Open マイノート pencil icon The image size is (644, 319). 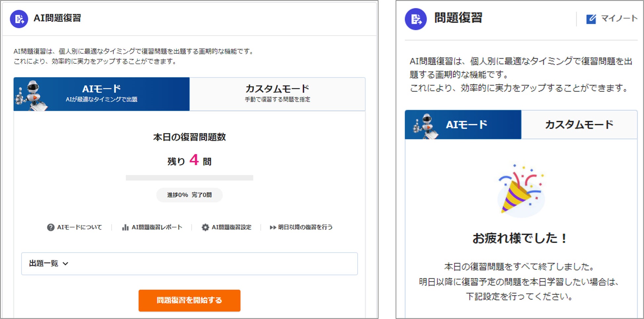pos(591,19)
